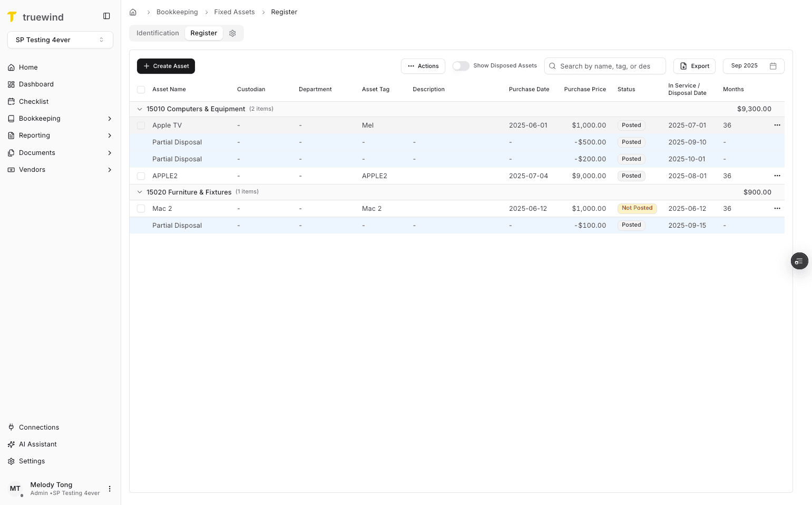Open the row actions menu for Apple TV
Screen dimensions: 812x505
(x=777, y=125)
